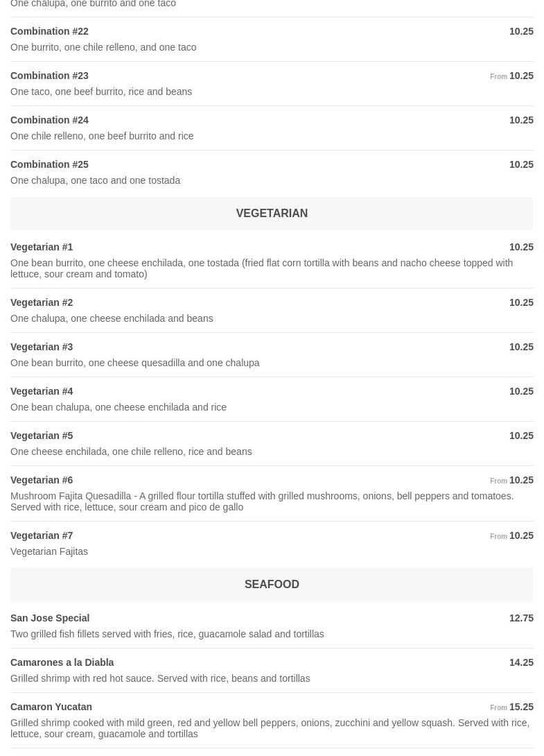
Task: Click the VEGETARIAN section header
Action: click(x=272, y=214)
